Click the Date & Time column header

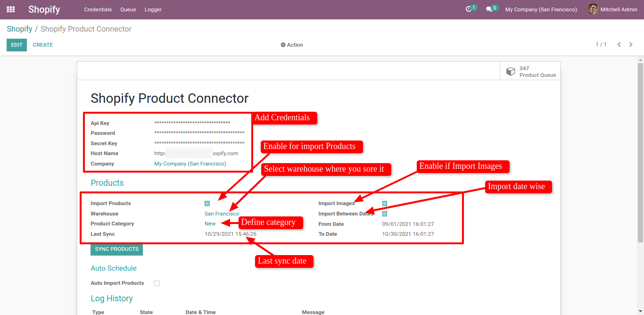click(x=201, y=312)
